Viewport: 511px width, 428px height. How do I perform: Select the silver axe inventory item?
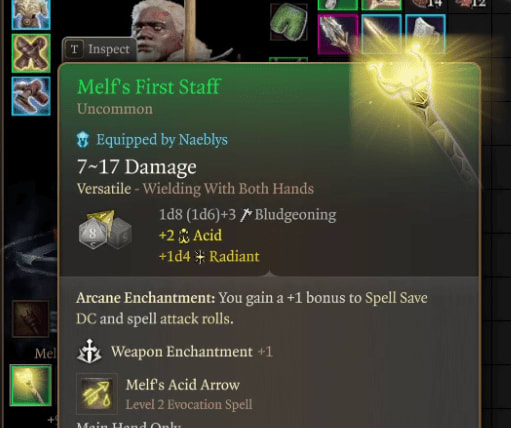tap(425, 34)
